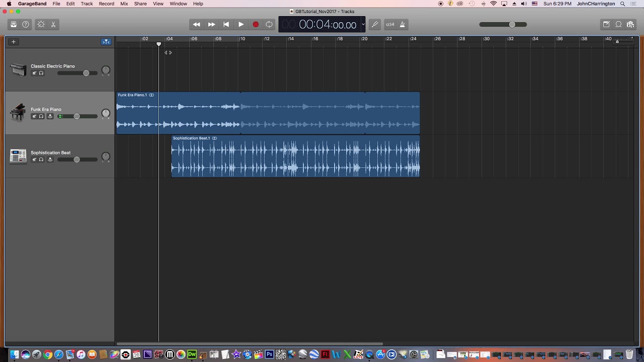Click the Sophistication Beat pan knob

pyautogui.click(x=106, y=157)
